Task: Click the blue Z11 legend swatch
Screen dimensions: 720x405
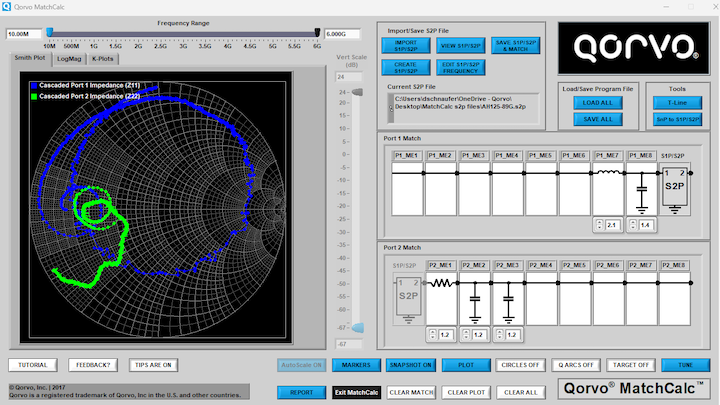Action: pyautogui.click(x=34, y=85)
